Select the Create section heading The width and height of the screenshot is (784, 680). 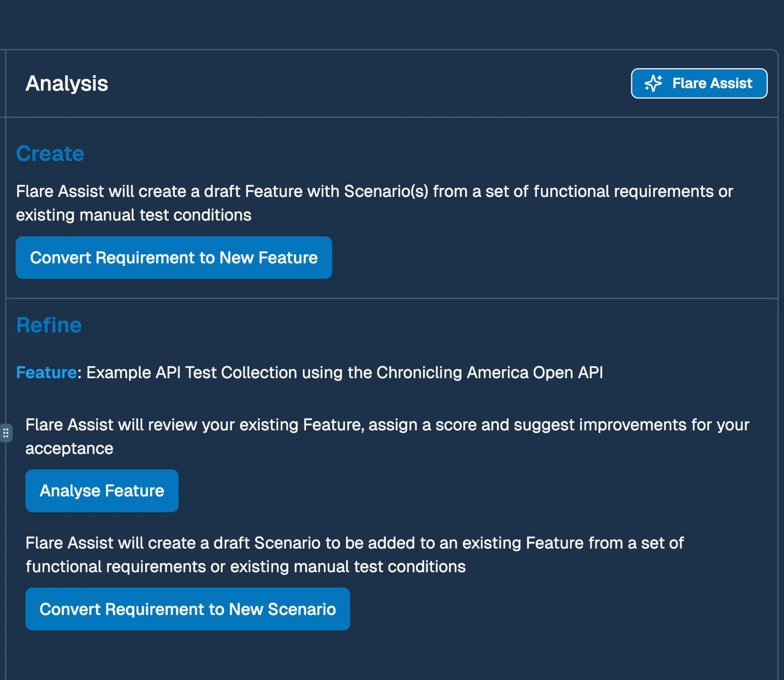[50, 154]
